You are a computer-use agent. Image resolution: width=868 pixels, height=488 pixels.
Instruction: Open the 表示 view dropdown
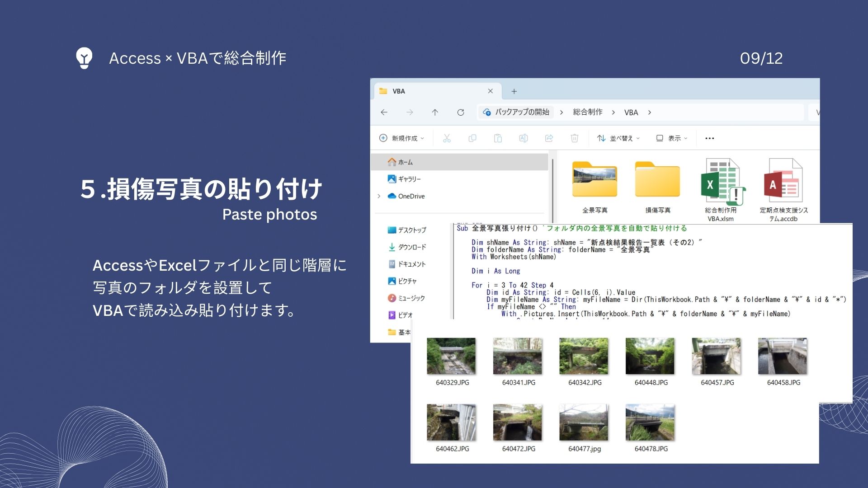[x=672, y=138]
